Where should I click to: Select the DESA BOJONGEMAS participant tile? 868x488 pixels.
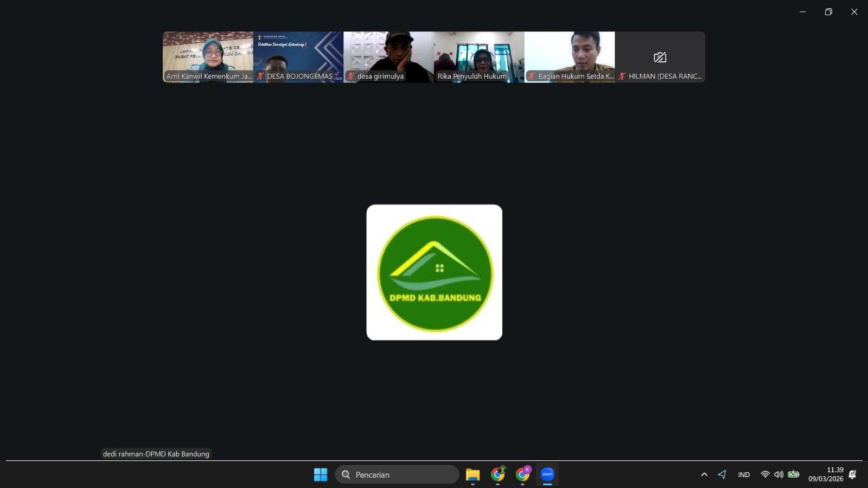(298, 56)
